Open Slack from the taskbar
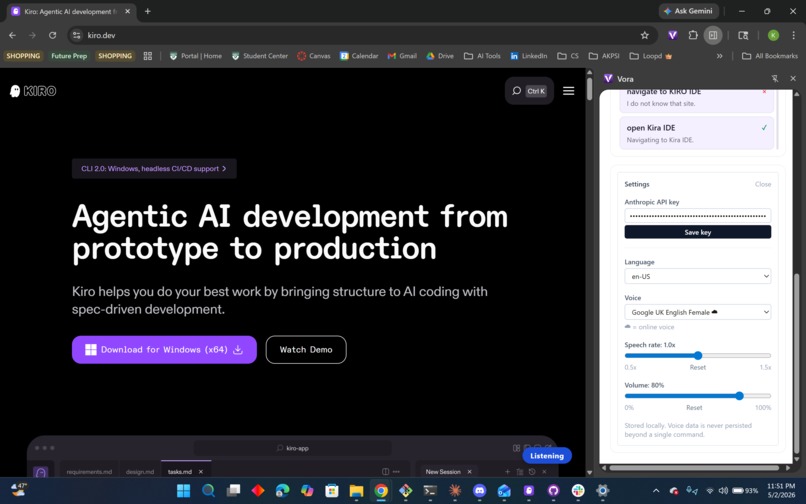This screenshot has height=504, width=806. pyautogui.click(x=578, y=491)
